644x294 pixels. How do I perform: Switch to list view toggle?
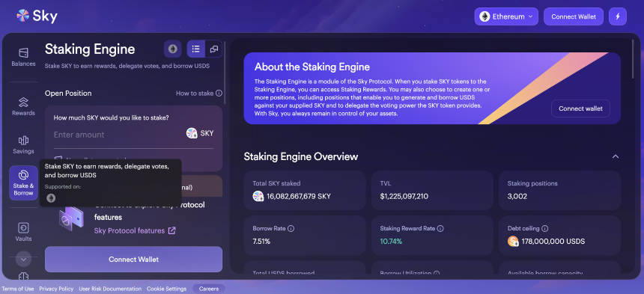196,49
